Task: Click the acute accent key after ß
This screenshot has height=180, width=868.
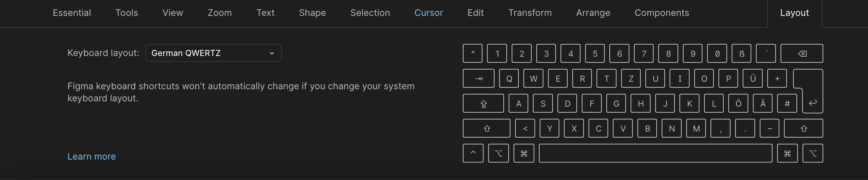Action: tap(766, 53)
